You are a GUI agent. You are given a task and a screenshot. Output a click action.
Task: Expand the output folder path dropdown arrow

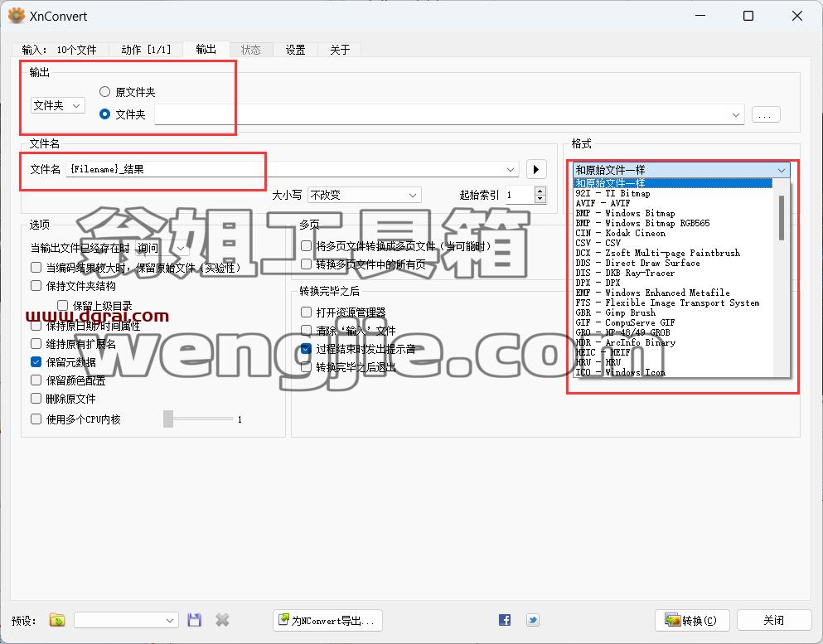point(736,114)
